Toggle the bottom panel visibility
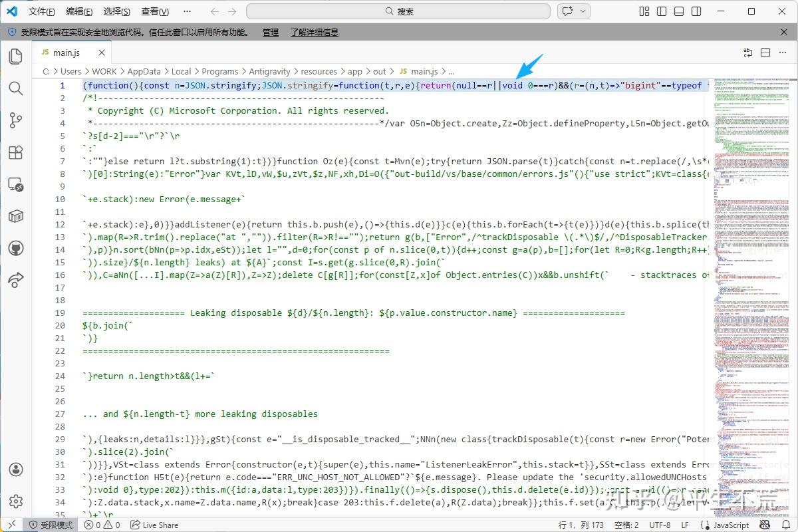798x532 pixels. pos(678,11)
